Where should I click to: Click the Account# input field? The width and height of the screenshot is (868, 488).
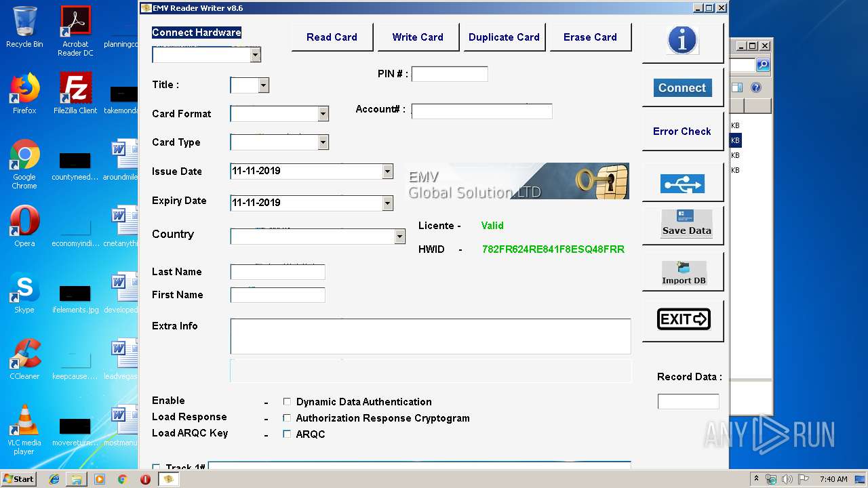point(482,111)
